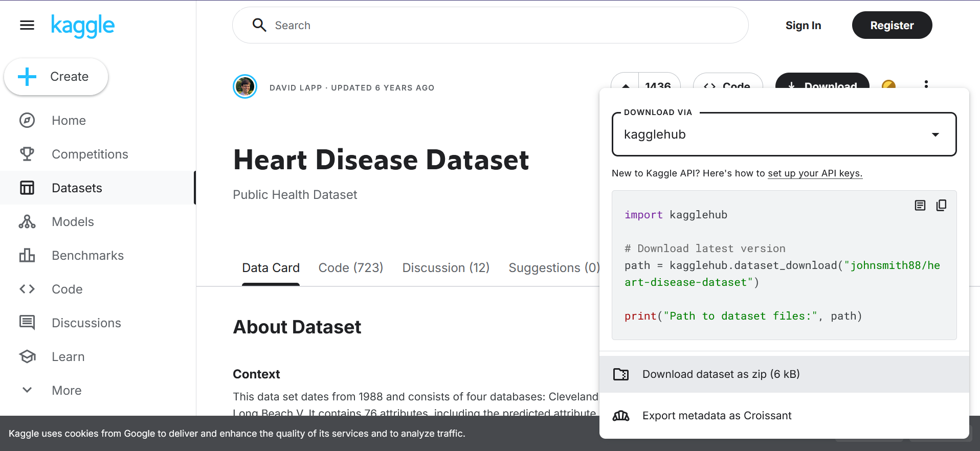Click the Download latest version comment
Viewport: 980px width, 451px height.
705,249
